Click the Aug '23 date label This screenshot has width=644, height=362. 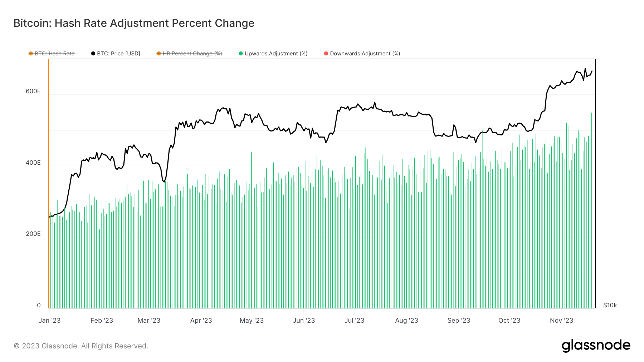point(406,321)
